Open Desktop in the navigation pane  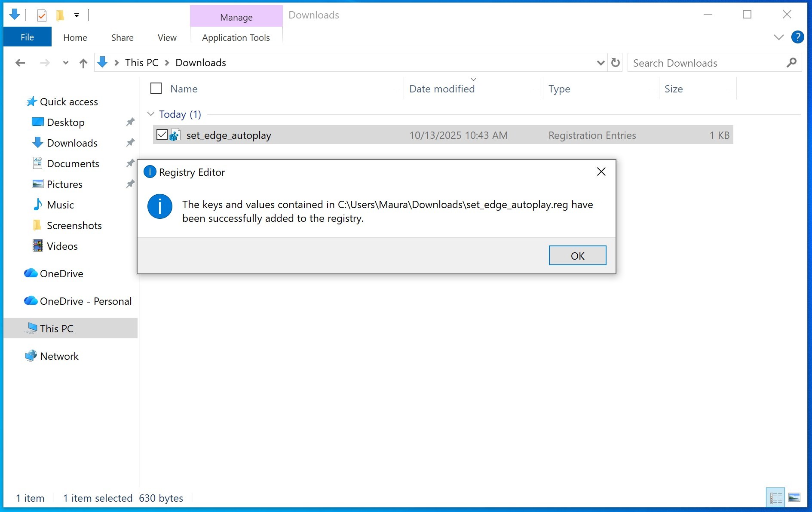[x=66, y=123]
